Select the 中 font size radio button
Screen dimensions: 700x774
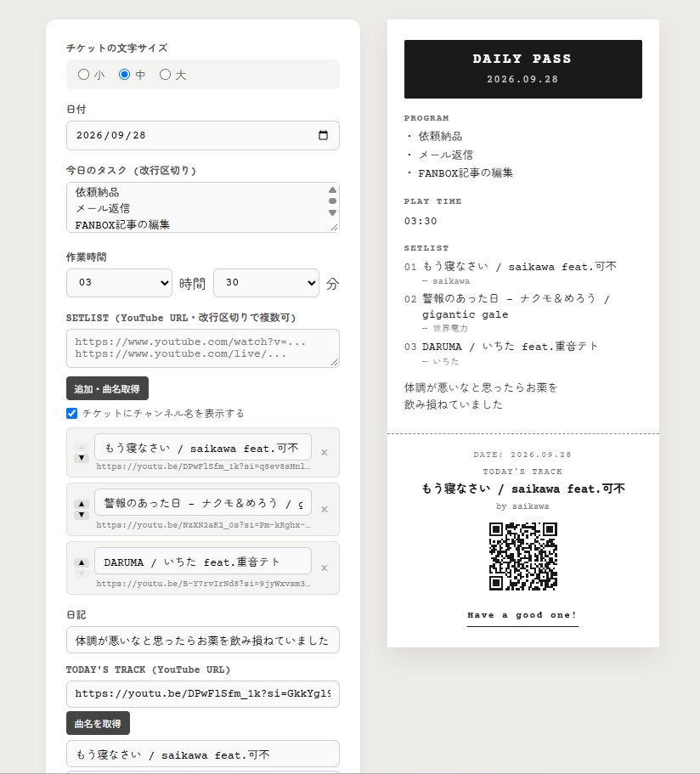pos(124,75)
